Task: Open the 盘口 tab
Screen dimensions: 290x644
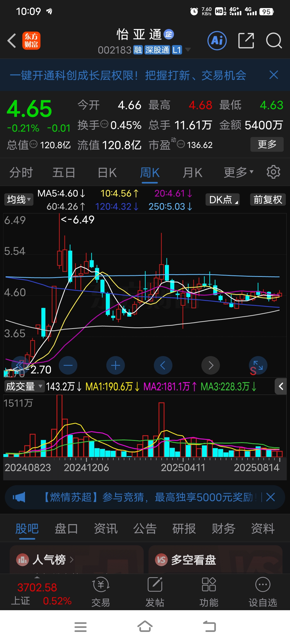Action: pos(66,529)
